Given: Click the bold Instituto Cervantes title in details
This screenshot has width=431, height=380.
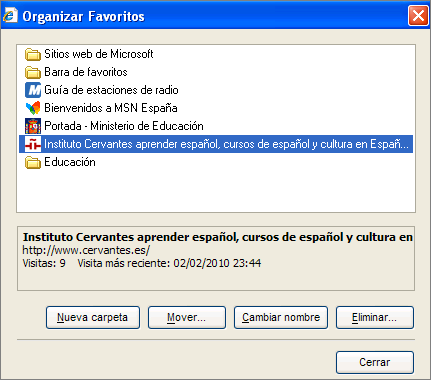Looking at the screenshot, I should point(218,237).
